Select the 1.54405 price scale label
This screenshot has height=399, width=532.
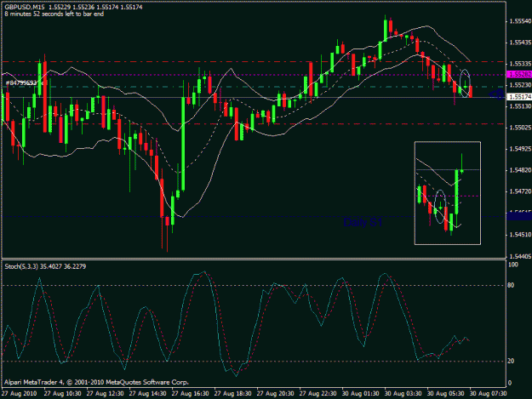[520, 257]
